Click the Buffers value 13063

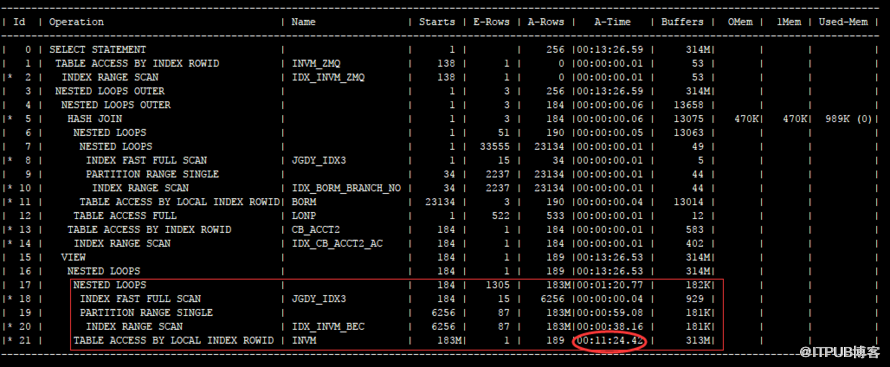click(x=688, y=132)
